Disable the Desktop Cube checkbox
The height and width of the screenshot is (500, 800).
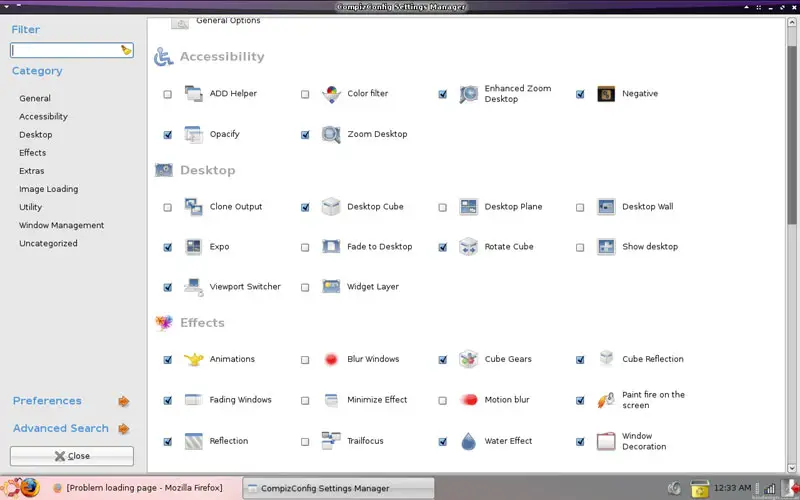305,208
